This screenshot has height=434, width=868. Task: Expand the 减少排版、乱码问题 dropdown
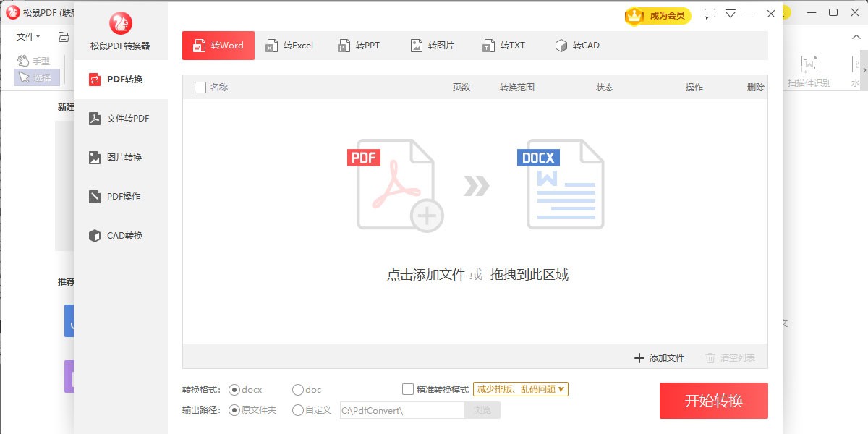click(x=520, y=389)
